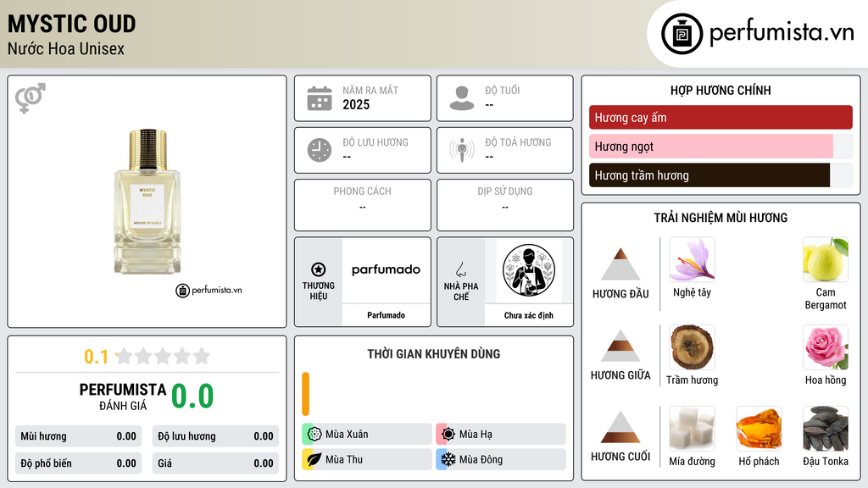Click the sillage icon for Độ toả hương
The height and width of the screenshot is (488, 868).
462,150
